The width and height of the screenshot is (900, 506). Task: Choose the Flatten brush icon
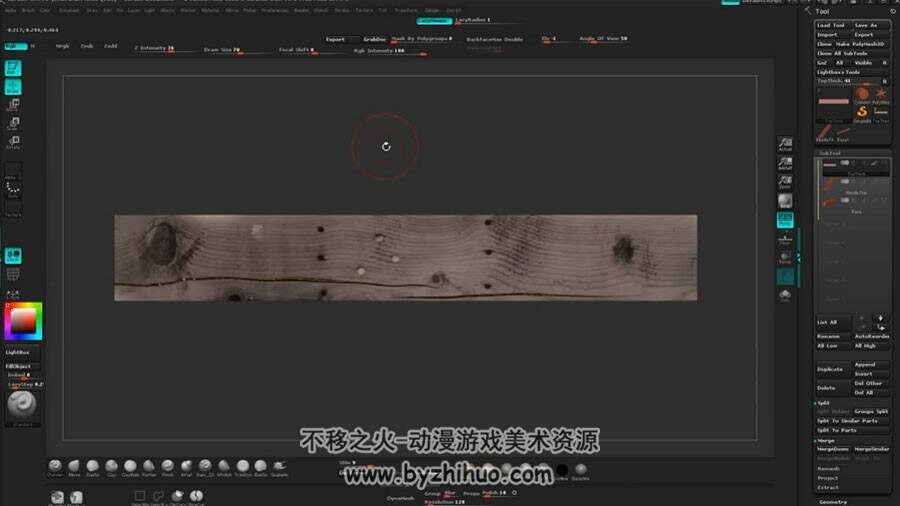(149, 468)
